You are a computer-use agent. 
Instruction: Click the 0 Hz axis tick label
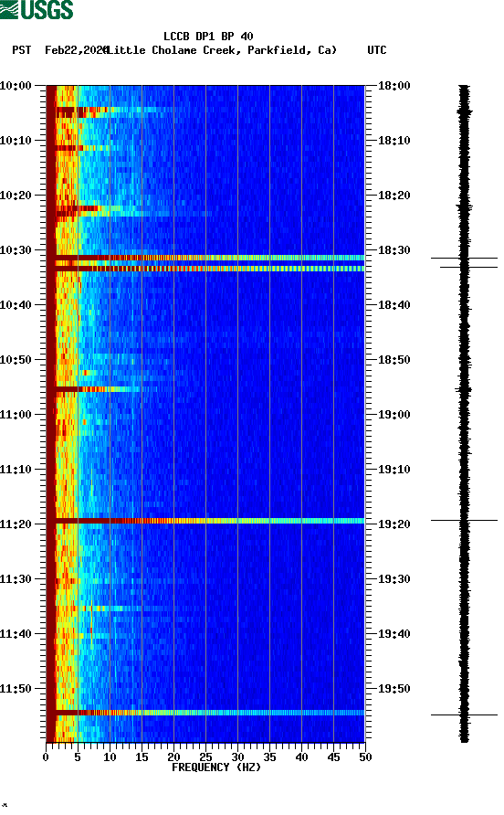(46, 757)
